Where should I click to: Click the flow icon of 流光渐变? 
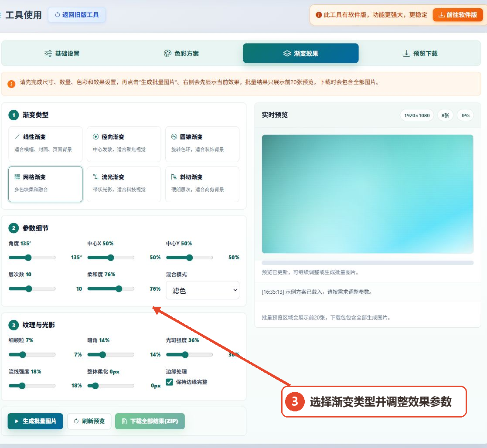coord(95,176)
